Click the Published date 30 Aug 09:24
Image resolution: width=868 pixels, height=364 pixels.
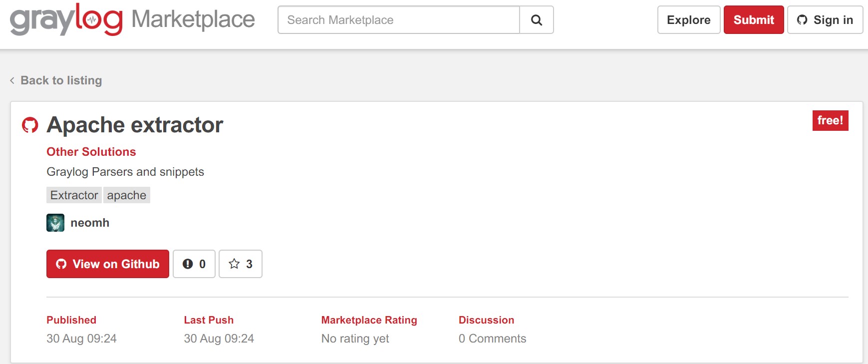[81, 339]
